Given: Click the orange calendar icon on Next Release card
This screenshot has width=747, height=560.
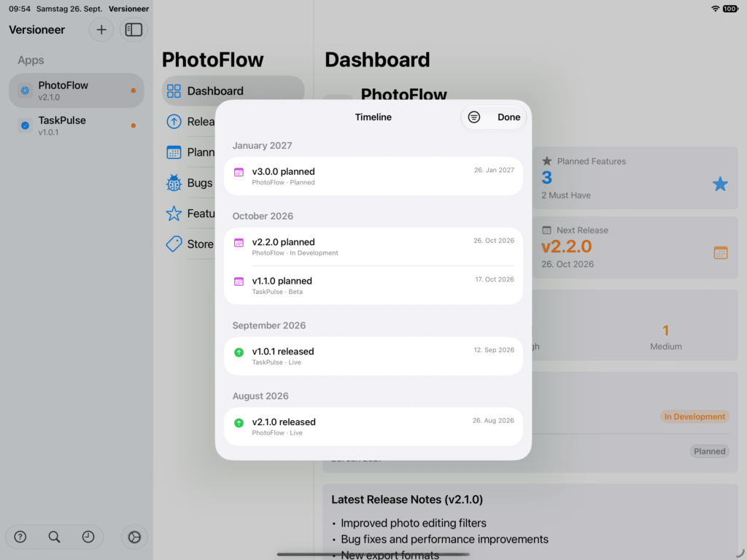Looking at the screenshot, I should click(721, 253).
